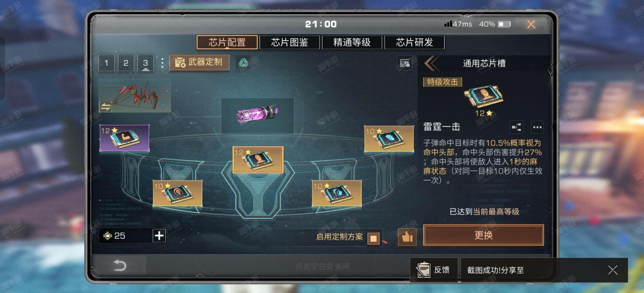This screenshot has width=644, height=293.
Task: Select preset slot 2
Action: click(126, 63)
